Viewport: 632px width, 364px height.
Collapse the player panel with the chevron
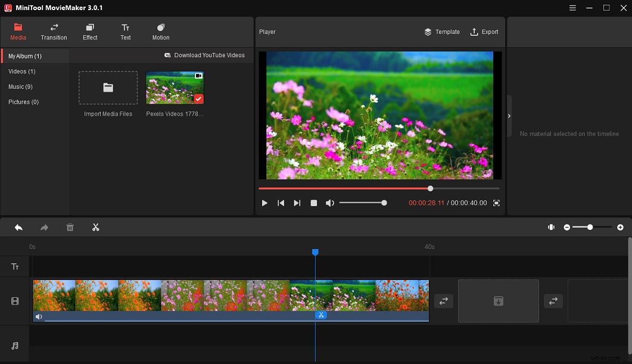pyautogui.click(x=509, y=116)
